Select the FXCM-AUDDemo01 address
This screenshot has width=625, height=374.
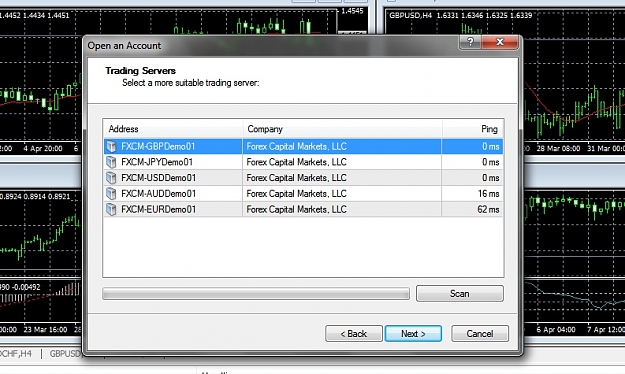[x=159, y=194]
